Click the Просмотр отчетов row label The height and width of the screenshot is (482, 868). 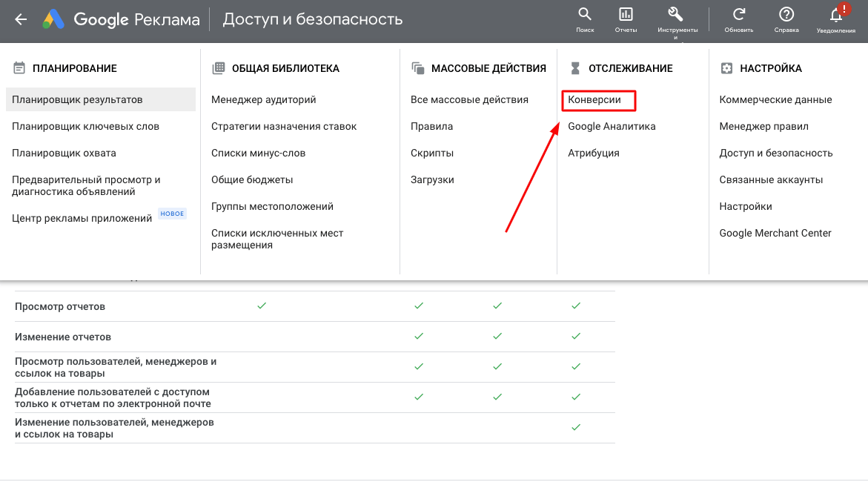[x=60, y=306]
